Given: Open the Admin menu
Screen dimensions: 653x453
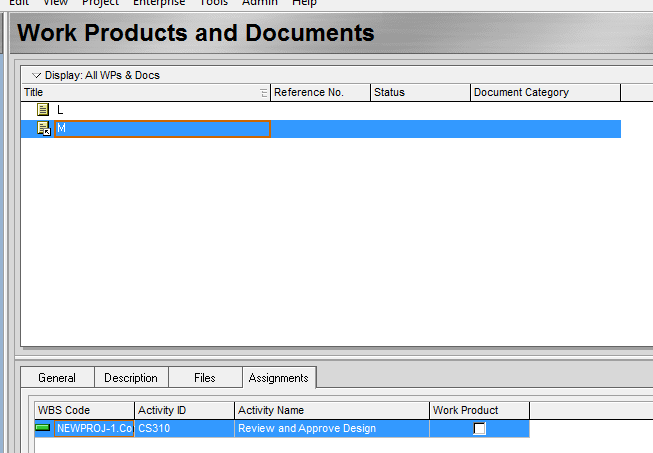Looking at the screenshot, I should 259,2.
